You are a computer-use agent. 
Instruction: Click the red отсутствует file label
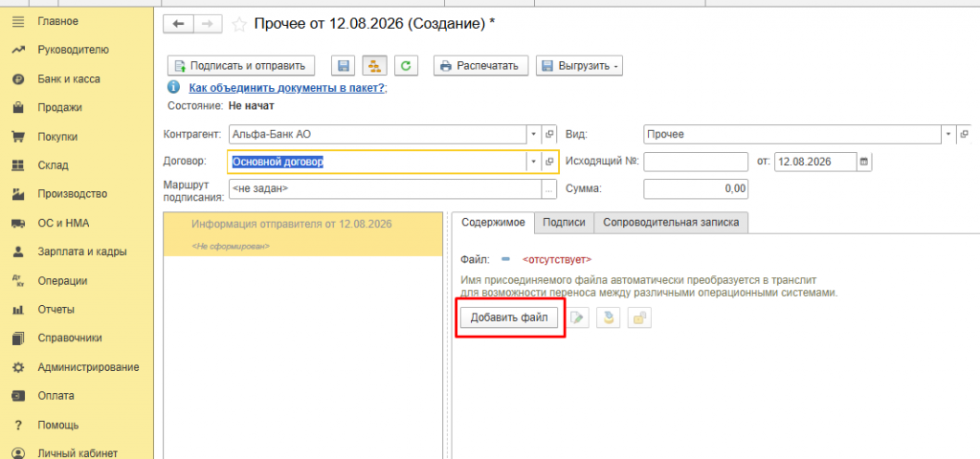click(x=556, y=259)
